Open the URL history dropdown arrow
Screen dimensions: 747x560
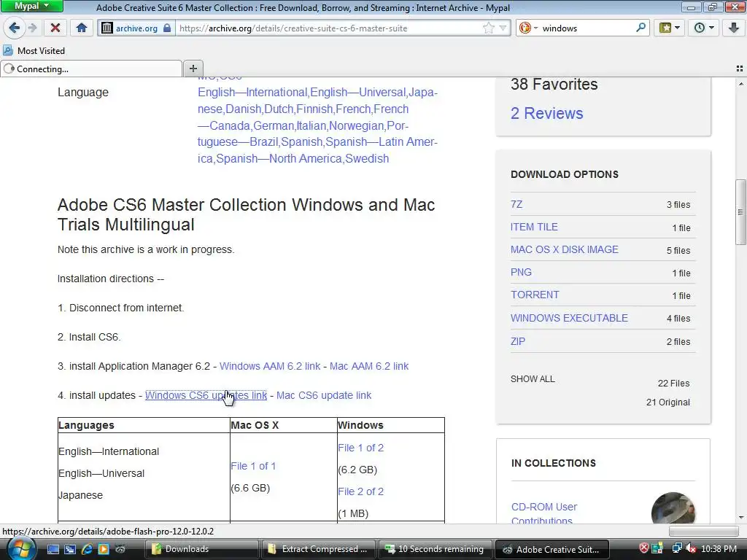(x=503, y=28)
